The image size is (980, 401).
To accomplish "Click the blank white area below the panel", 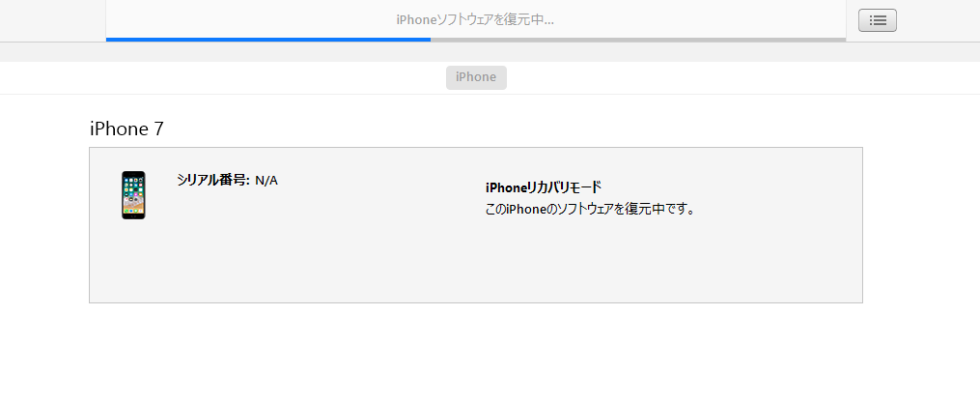I will tap(475, 354).
